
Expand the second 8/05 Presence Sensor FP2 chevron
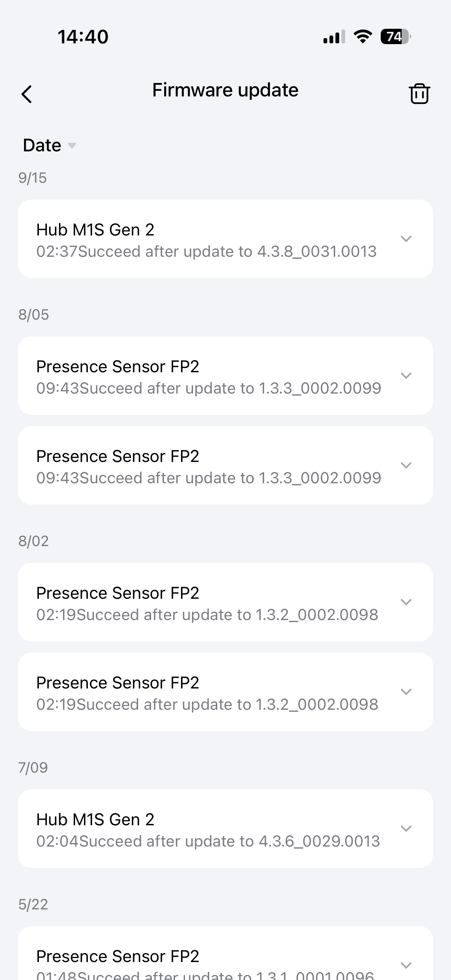click(406, 465)
